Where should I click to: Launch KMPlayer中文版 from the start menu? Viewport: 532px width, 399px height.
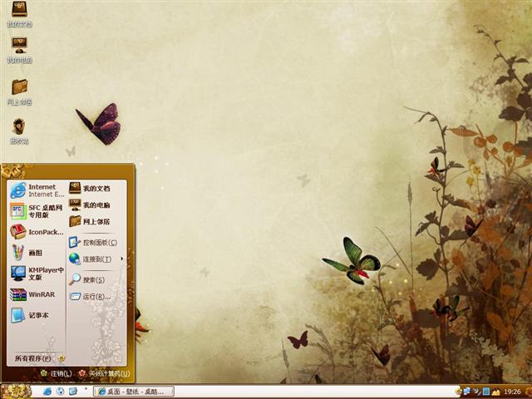(37, 273)
